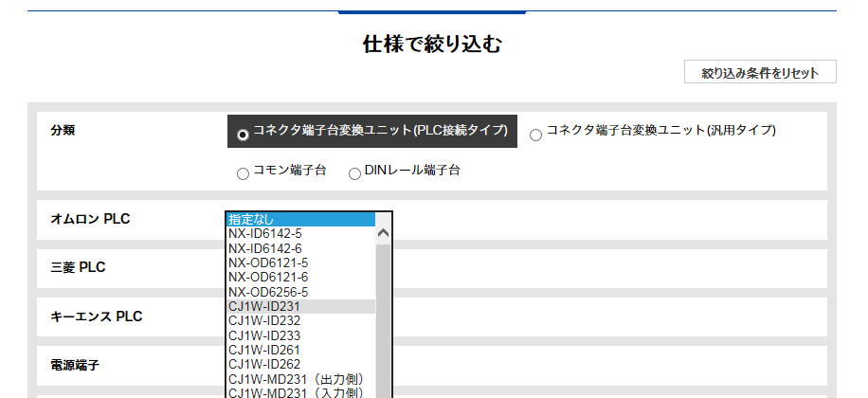The width and height of the screenshot is (868, 398).
Task: Click the 分類 label
Action: point(63,131)
